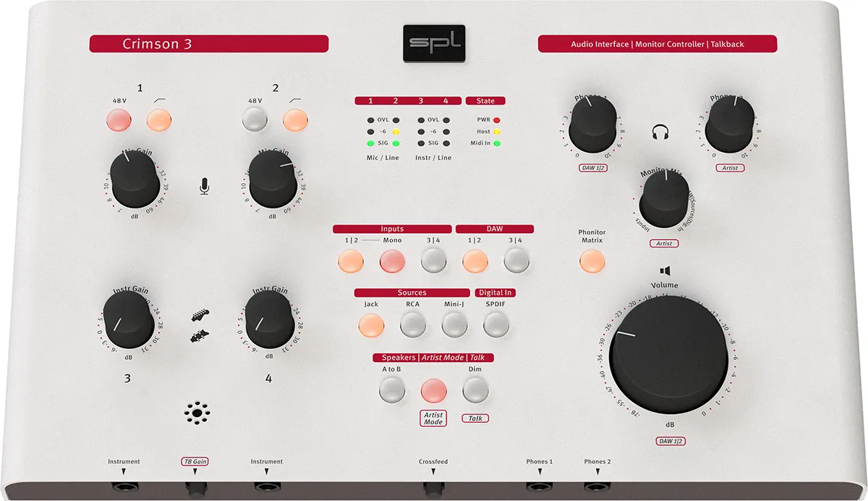Click the Artist tag under Phones 2

[x=728, y=167]
